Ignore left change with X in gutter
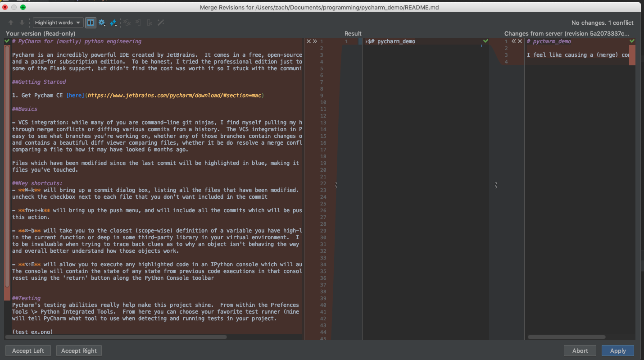Viewport: 644px width, 360px height. pyautogui.click(x=308, y=41)
